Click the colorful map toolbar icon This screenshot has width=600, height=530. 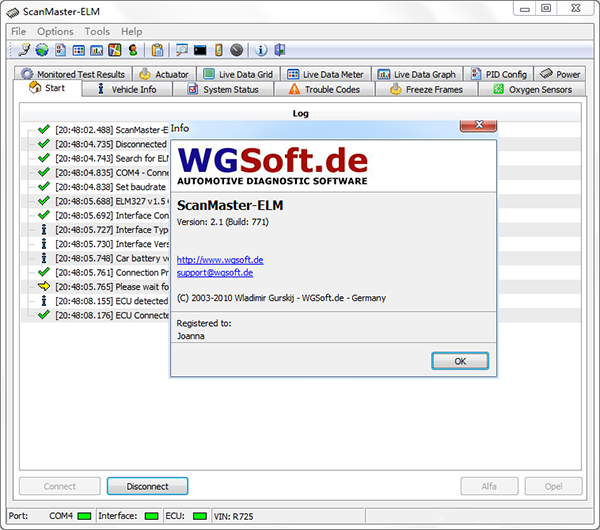coord(114,50)
